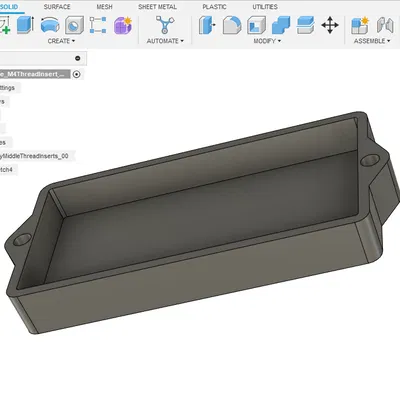Open the SHEET METAL tab
The width and height of the screenshot is (400, 400).
(157, 7)
